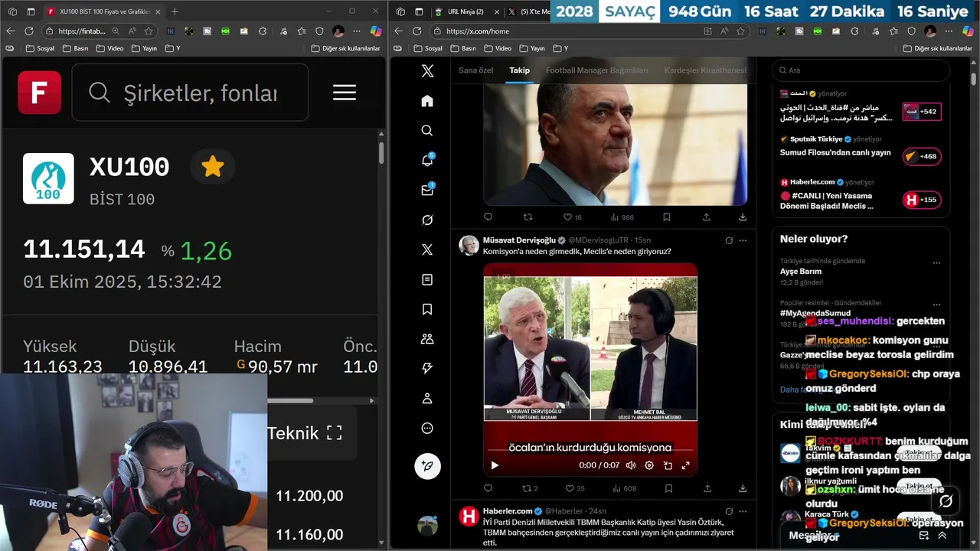Open new tab in Fintables browser window
The height and width of the screenshot is (551, 980).
click(x=175, y=11)
